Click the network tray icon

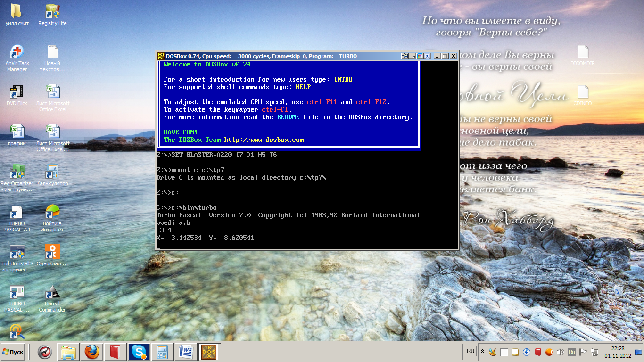click(594, 352)
